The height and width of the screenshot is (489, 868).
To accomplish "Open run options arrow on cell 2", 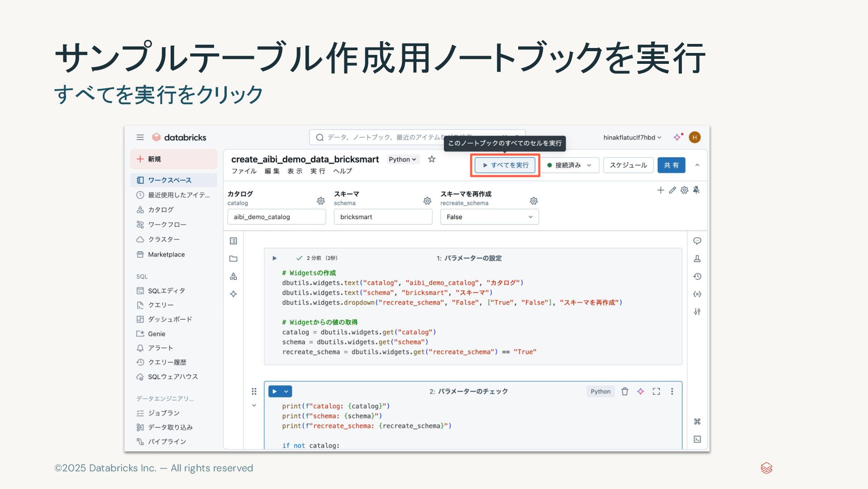I will click(x=286, y=392).
